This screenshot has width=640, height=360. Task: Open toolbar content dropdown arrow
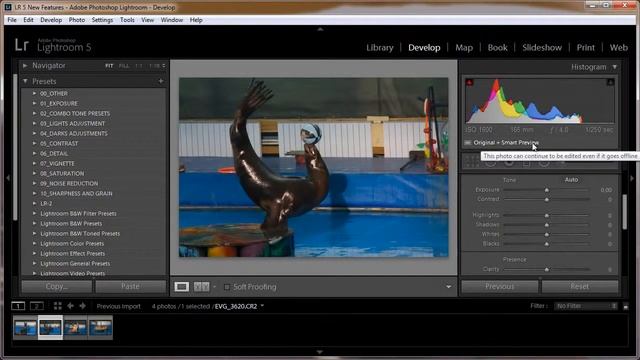pos(449,287)
